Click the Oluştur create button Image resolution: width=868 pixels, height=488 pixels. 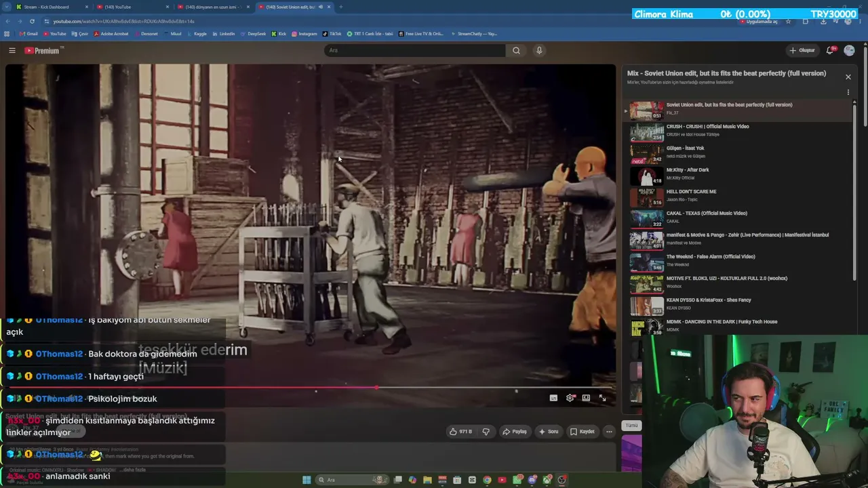pyautogui.click(x=802, y=50)
